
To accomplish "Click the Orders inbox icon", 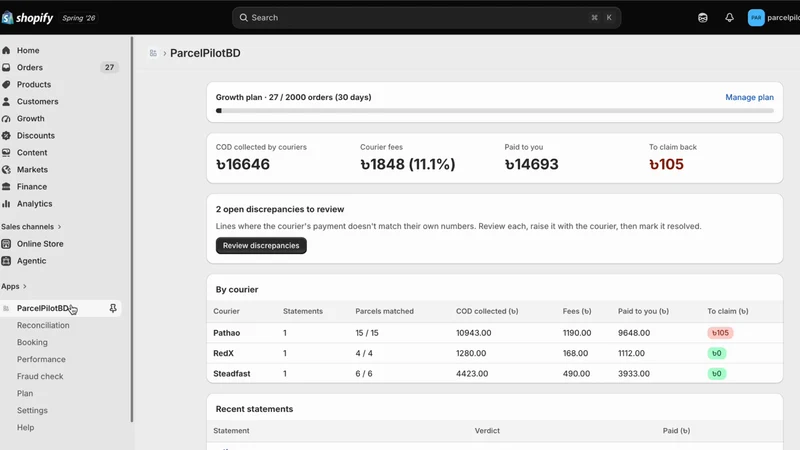I will (6, 67).
